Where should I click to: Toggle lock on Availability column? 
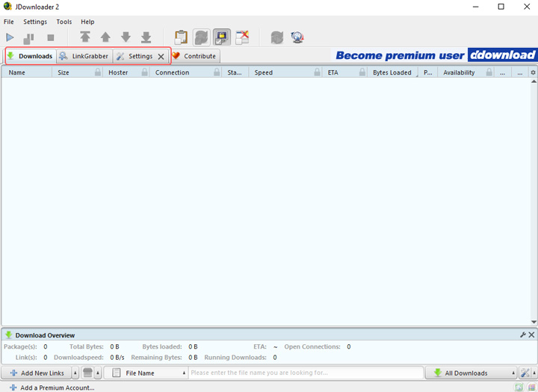(x=489, y=72)
